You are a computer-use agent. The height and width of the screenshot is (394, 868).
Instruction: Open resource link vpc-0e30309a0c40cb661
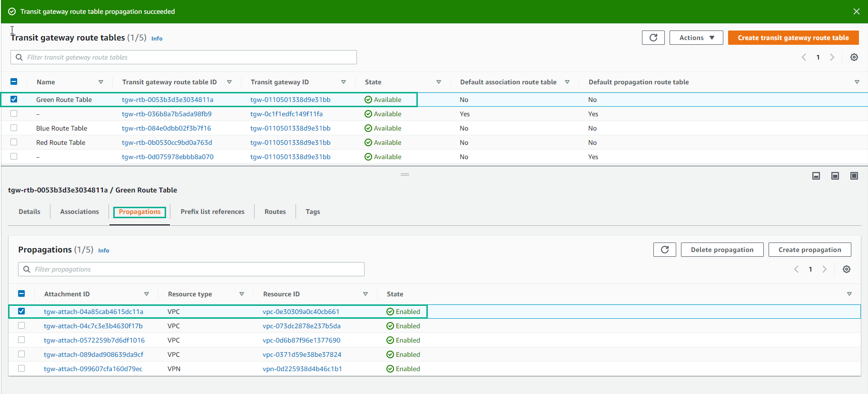pyautogui.click(x=301, y=312)
